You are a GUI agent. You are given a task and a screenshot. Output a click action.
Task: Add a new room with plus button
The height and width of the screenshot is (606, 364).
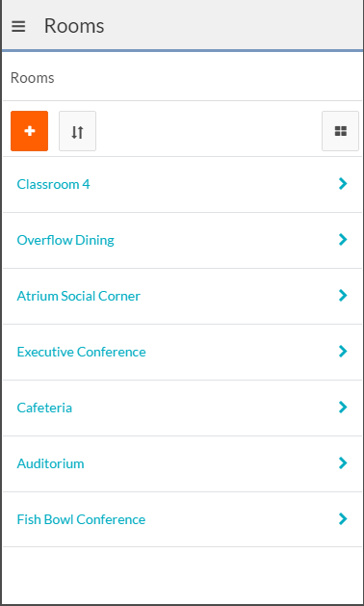(29, 131)
